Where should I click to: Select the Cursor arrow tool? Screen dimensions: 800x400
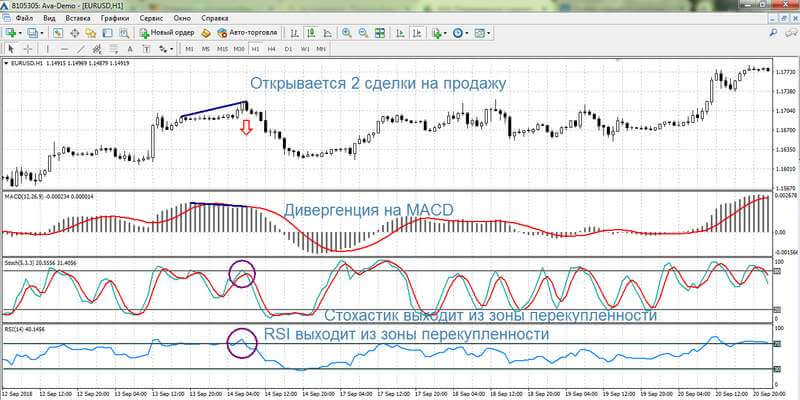click(11, 49)
